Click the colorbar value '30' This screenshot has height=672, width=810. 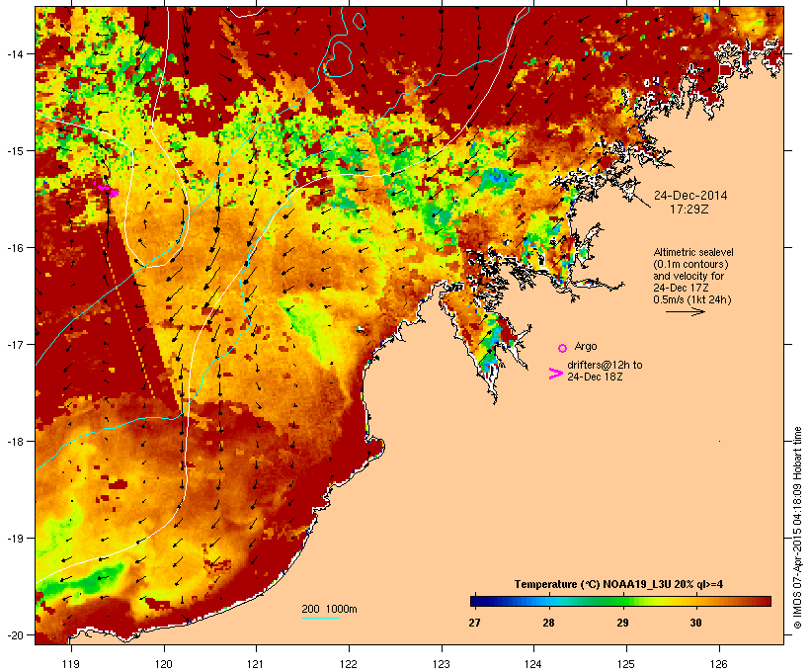tap(695, 623)
